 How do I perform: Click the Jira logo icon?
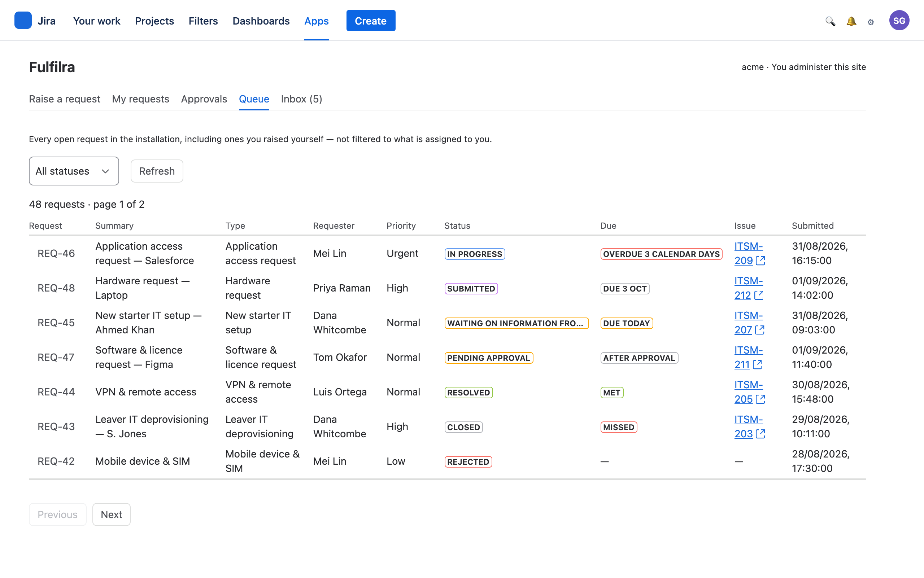(23, 21)
